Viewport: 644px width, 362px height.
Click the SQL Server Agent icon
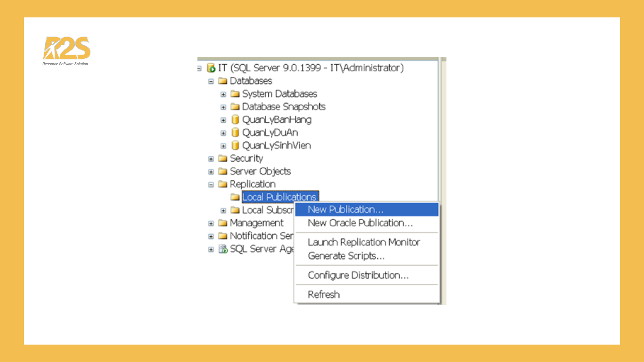[x=223, y=249]
